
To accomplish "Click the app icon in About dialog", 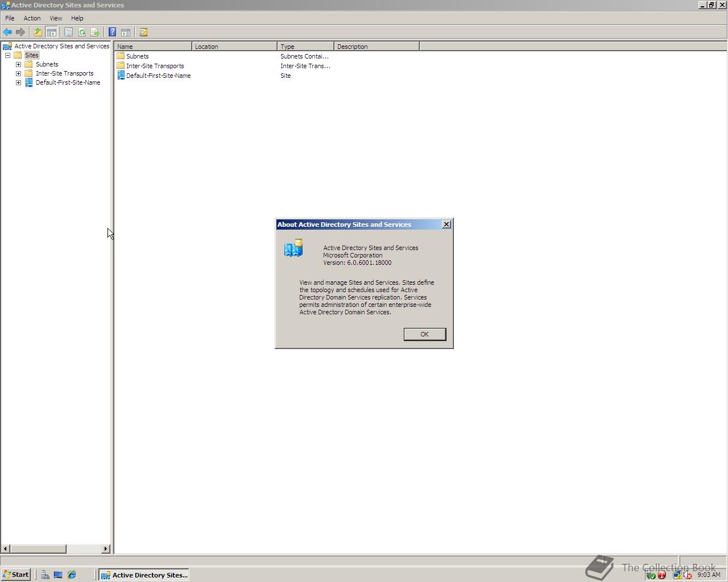I will pyautogui.click(x=293, y=248).
